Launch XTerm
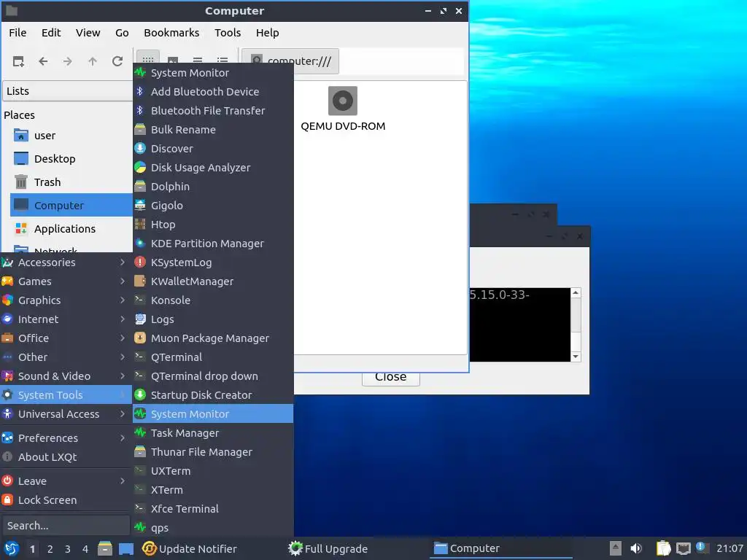 pyautogui.click(x=213, y=490)
